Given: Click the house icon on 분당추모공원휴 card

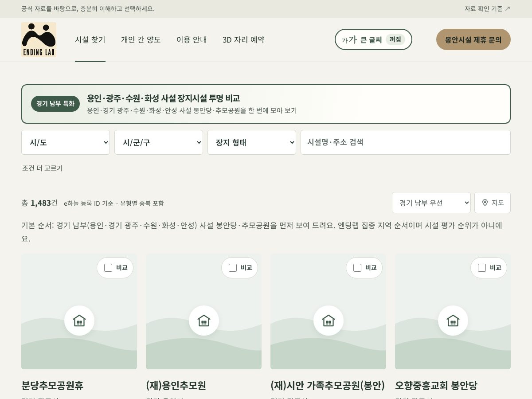Looking at the screenshot, I should tap(79, 321).
